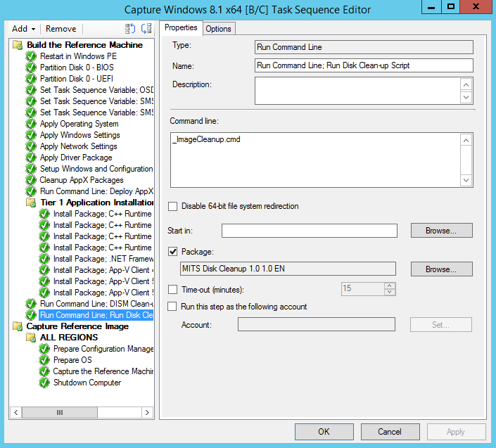496x448 pixels.
Task: Click the check icon beside the selected Run Disk Clean-up step
Action: (31, 315)
